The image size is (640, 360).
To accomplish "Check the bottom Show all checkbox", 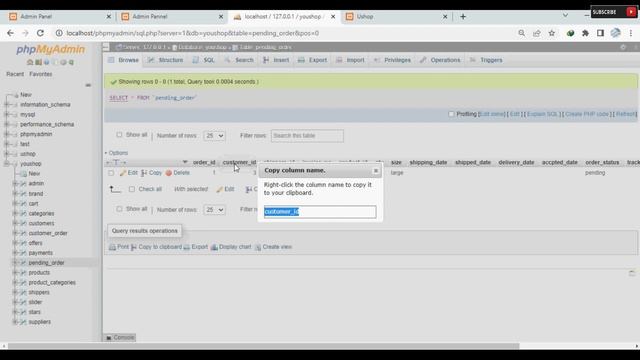I will tap(119, 209).
